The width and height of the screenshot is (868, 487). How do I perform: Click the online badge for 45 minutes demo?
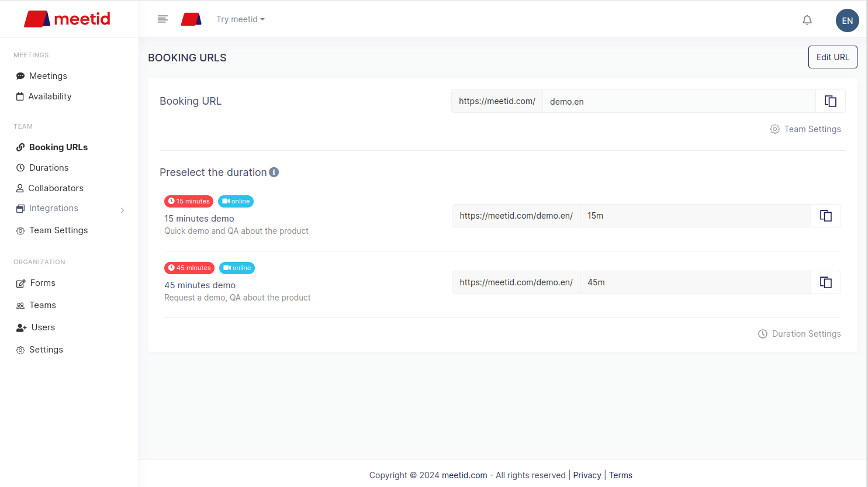tap(237, 268)
